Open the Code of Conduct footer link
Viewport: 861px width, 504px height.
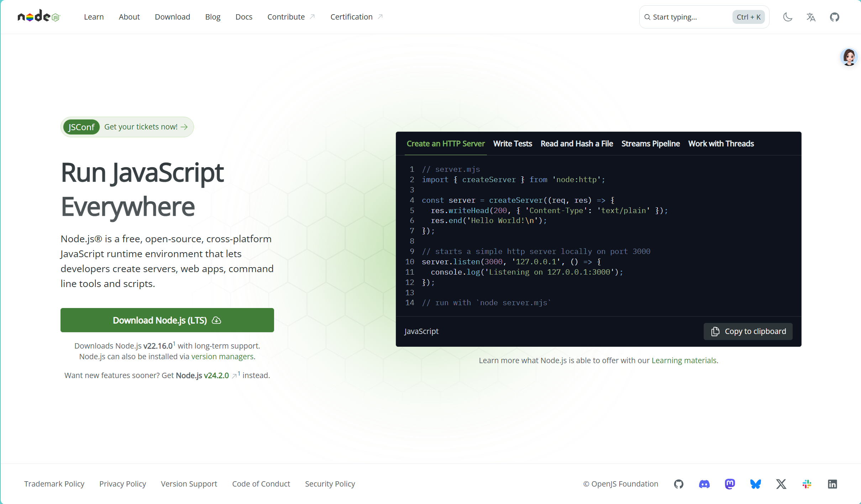click(x=261, y=484)
